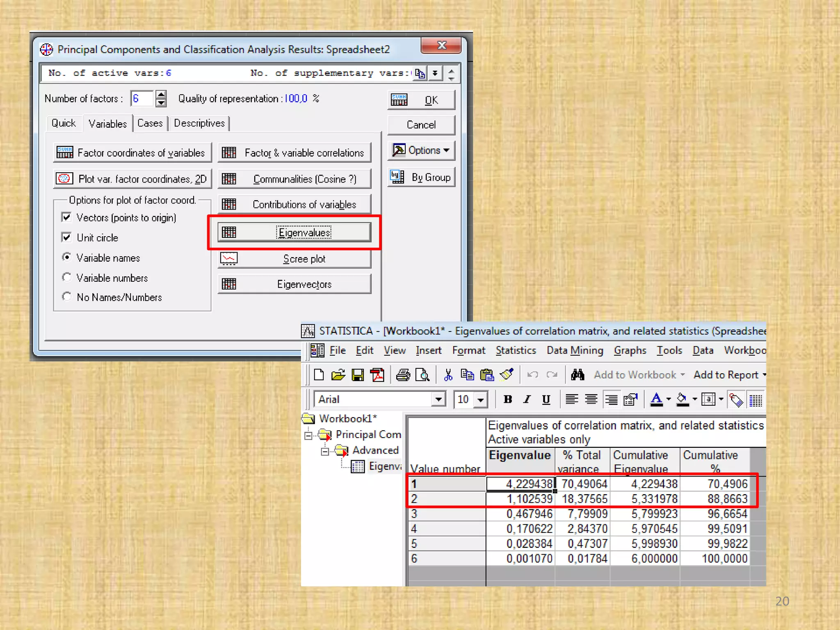The width and height of the screenshot is (840, 630).
Task: Click the Print icon in the toolbar
Action: click(x=403, y=375)
